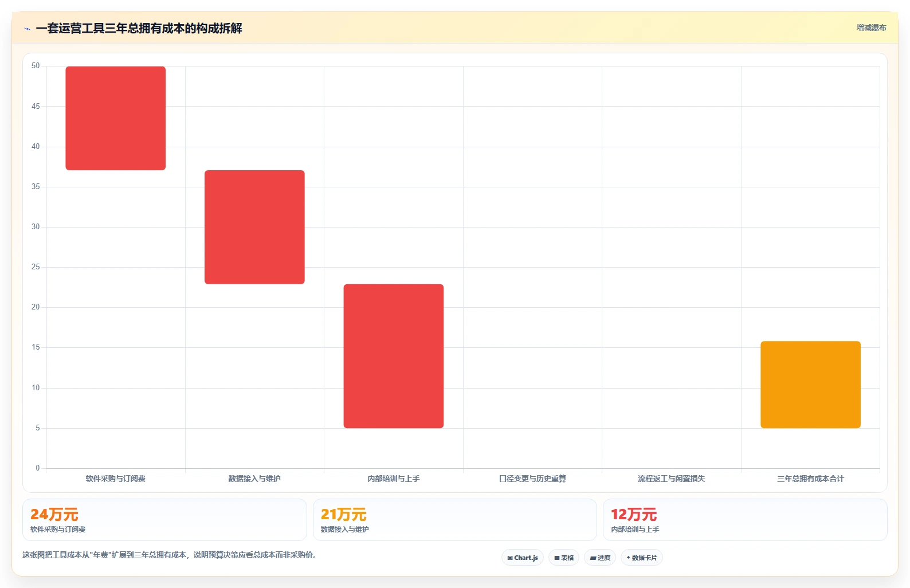
Task: Click the y-axis value 25
Action: pos(36,267)
